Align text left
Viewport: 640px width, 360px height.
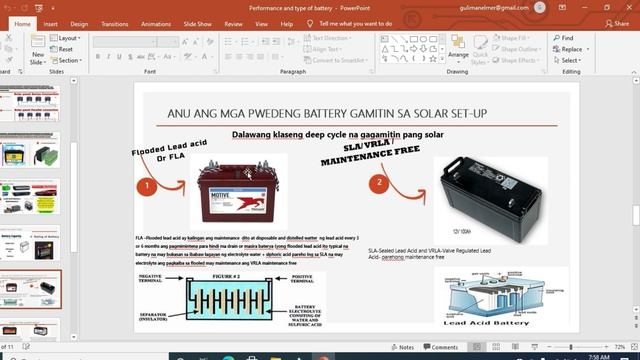[228, 57]
